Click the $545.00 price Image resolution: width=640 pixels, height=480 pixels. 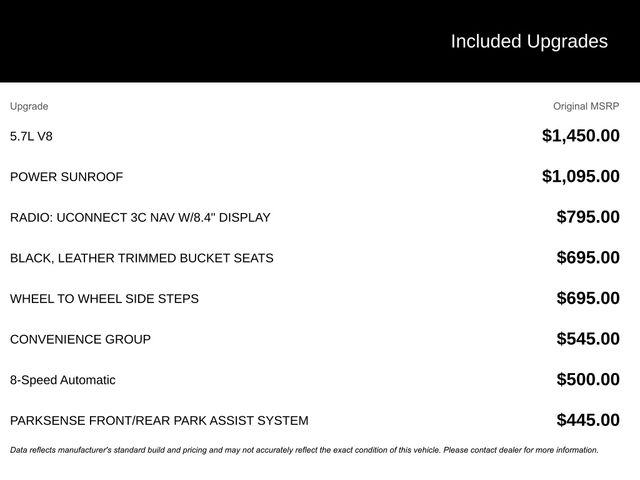point(587,339)
